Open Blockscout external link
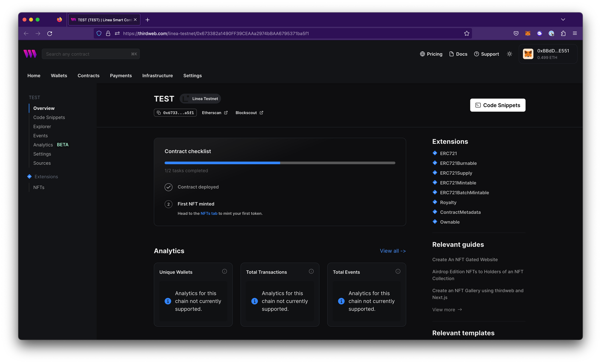Image resolution: width=601 pixels, height=364 pixels. click(249, 113)
